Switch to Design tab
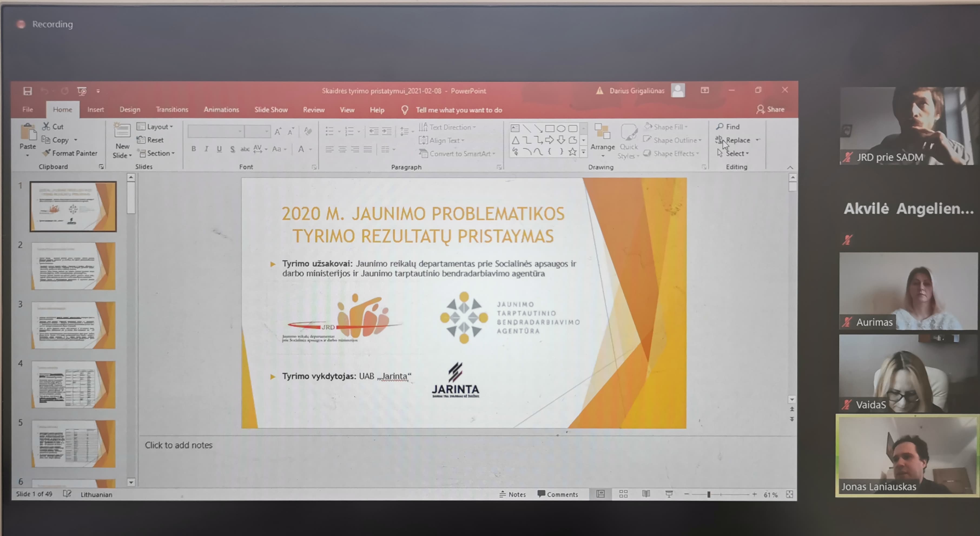The width and height of the screenshot is (980, 536). point(130,110)
